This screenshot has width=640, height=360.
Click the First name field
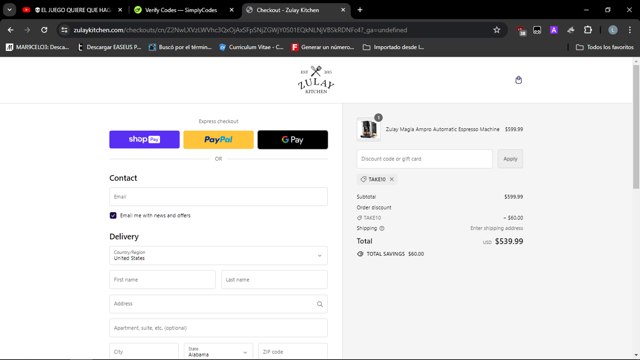click(162, 280)
